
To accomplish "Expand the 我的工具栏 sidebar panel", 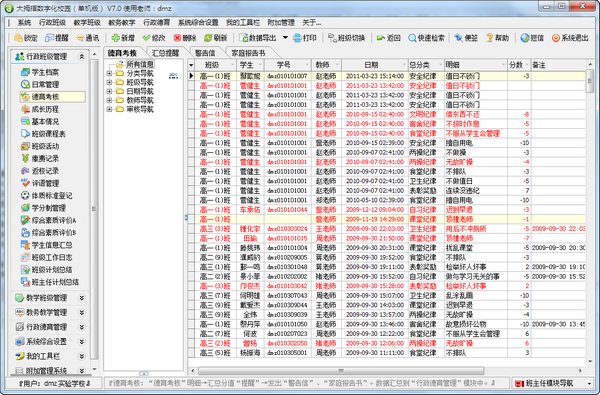I will pos(82,356).
